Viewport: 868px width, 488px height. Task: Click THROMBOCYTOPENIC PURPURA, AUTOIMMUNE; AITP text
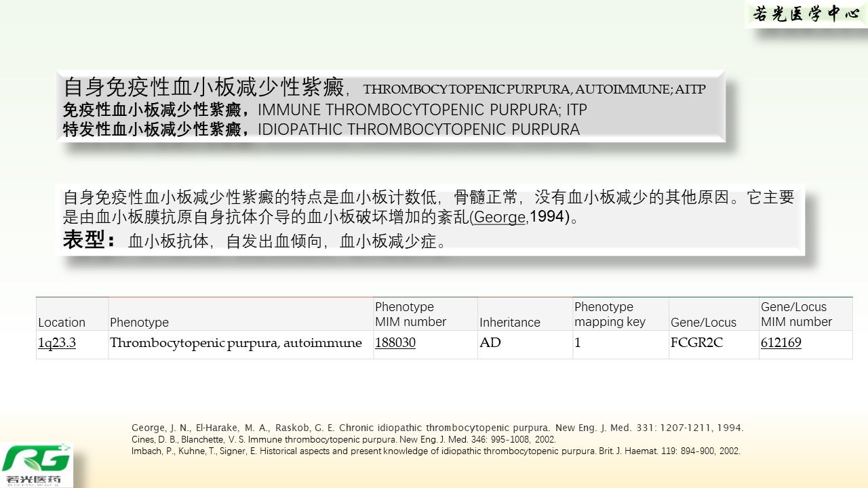click(x=534, y=89)
